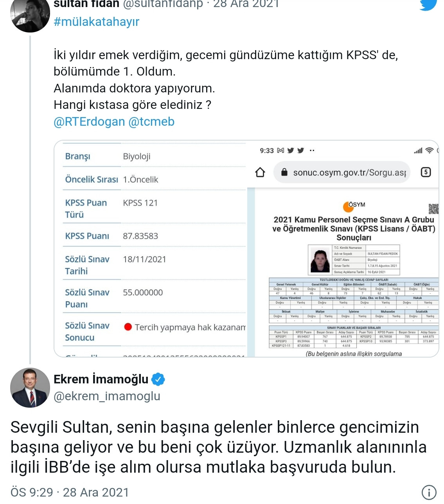Click sultan fidan's profile avatar
The height and width of the screenshot is (504, 444).
(x=30, y=16)
